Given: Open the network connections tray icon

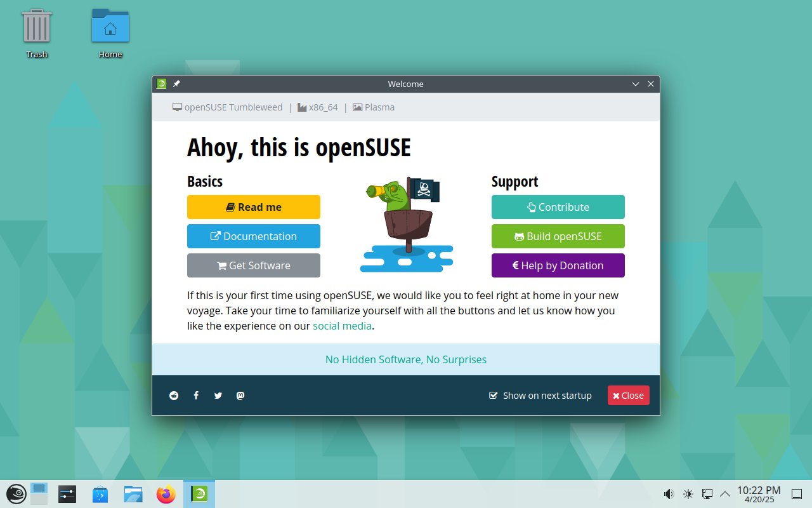Looking at the screenshot, I should click(707, 493).
